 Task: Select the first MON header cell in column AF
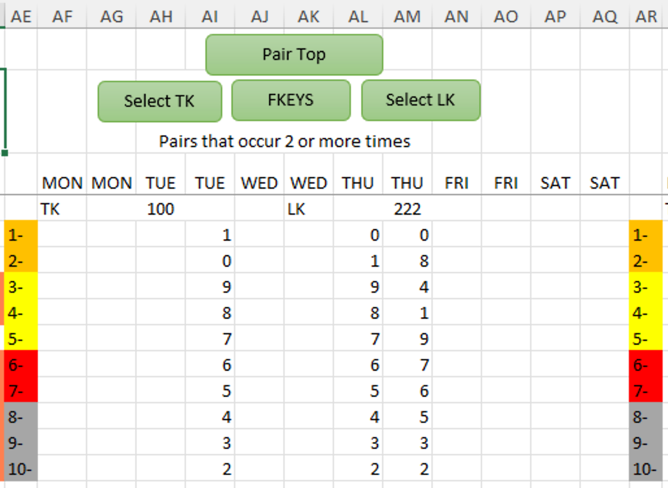[x=62, y=183]
